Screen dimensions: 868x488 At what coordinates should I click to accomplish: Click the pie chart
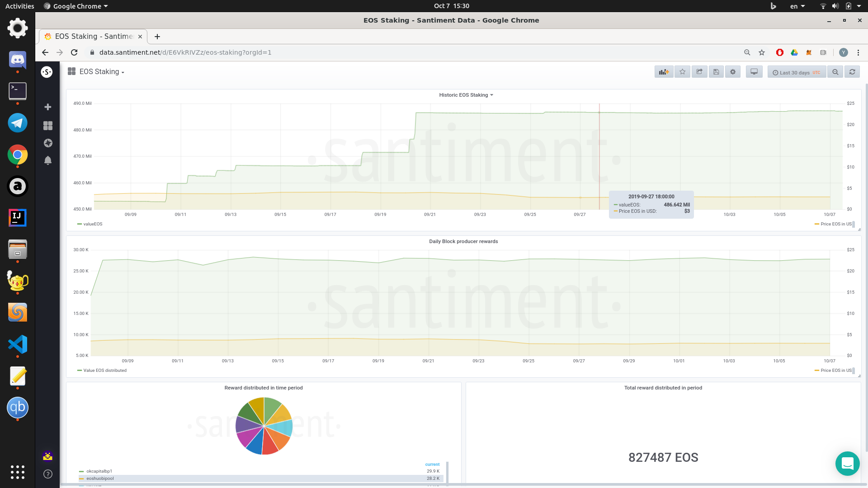pos(264,426)
